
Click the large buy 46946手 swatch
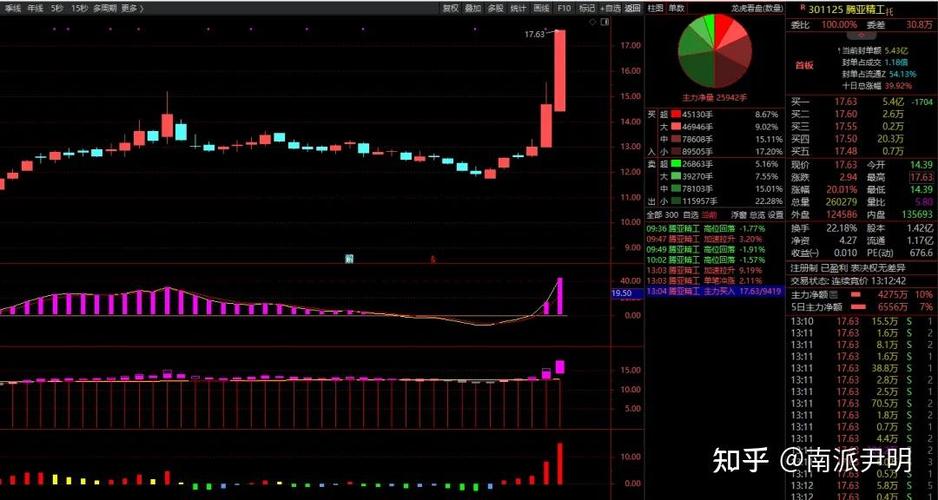pos(675,126)
